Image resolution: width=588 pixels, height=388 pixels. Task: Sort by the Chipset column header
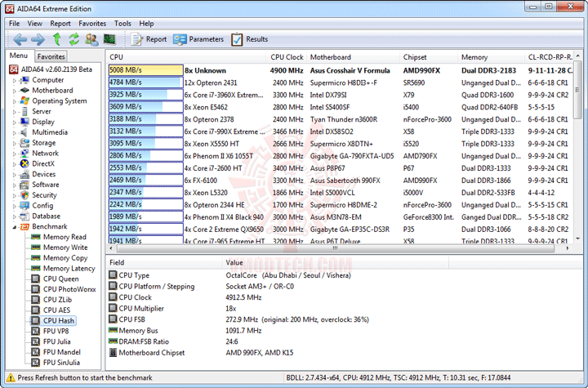(429, 57)
